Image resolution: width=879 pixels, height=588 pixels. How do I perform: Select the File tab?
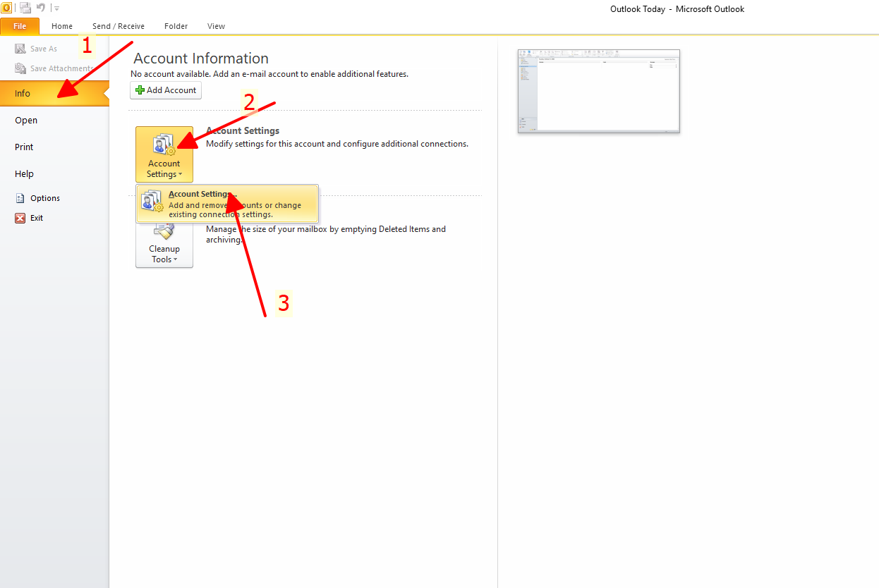(20, 26)
